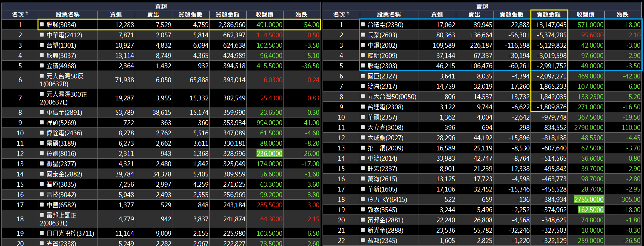
Task: Select highlighted closing price 236.0000
Action: (x=270, y=153)
